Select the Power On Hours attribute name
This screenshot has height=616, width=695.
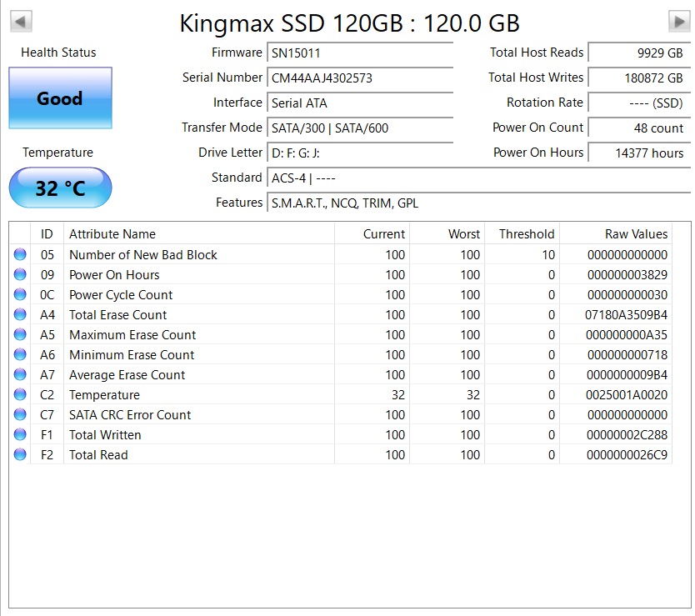(x=114, y=274)
